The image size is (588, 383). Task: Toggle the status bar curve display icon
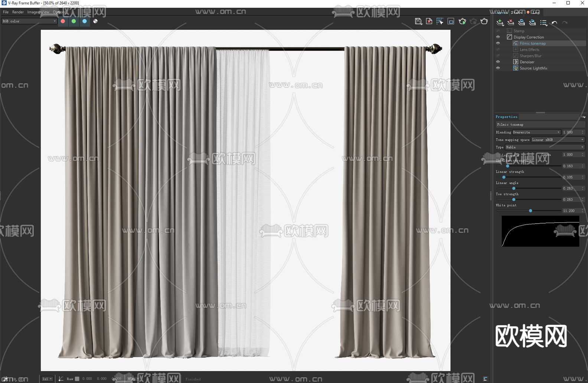click(61, 379)
